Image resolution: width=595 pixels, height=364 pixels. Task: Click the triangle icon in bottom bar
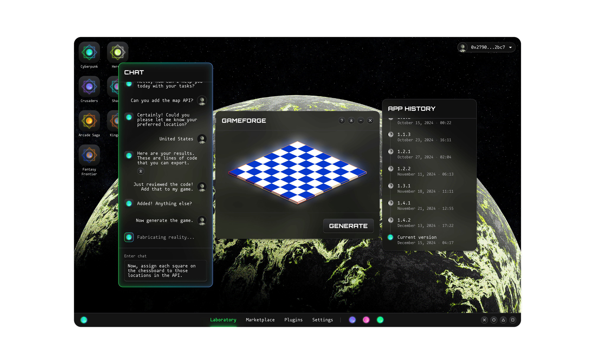503,320
